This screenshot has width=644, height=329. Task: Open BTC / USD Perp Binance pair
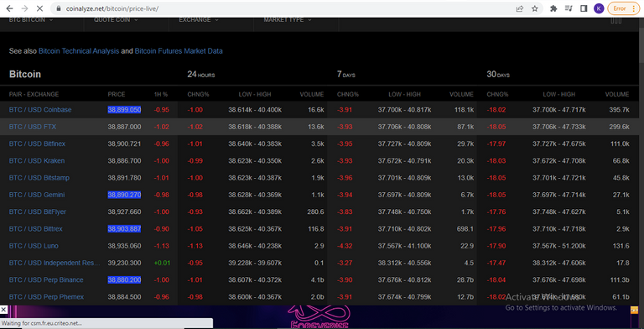tap(46, 279)
